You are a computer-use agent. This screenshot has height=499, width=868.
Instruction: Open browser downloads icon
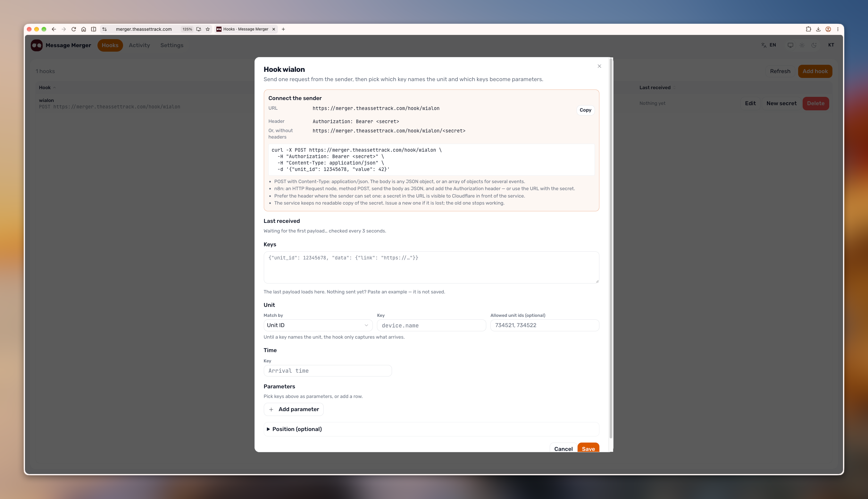coord(818,29)
